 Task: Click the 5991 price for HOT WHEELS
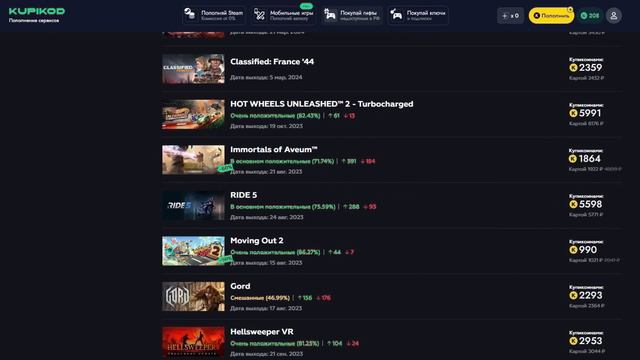(x=590, y=113)
